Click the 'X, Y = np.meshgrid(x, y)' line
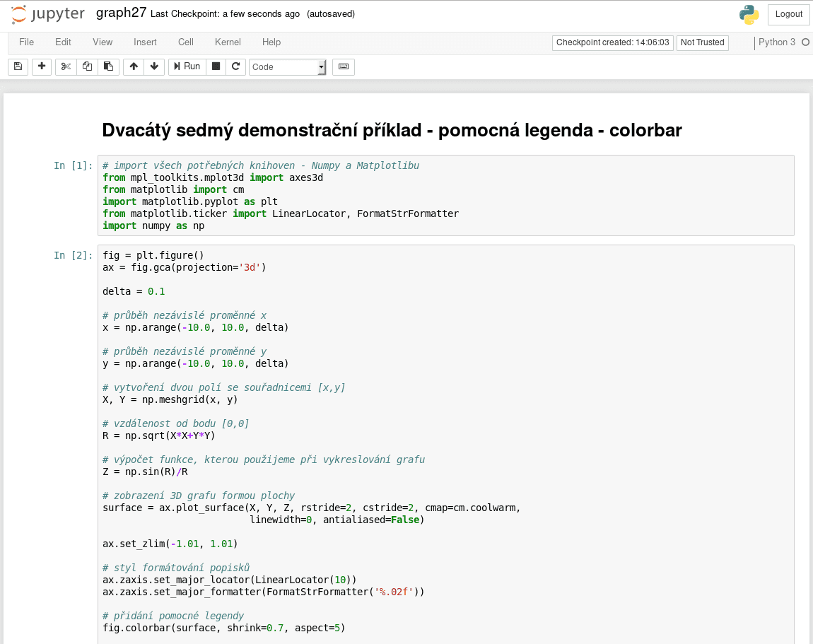Viewport: 813px width, 644px height. pos(170,400)
